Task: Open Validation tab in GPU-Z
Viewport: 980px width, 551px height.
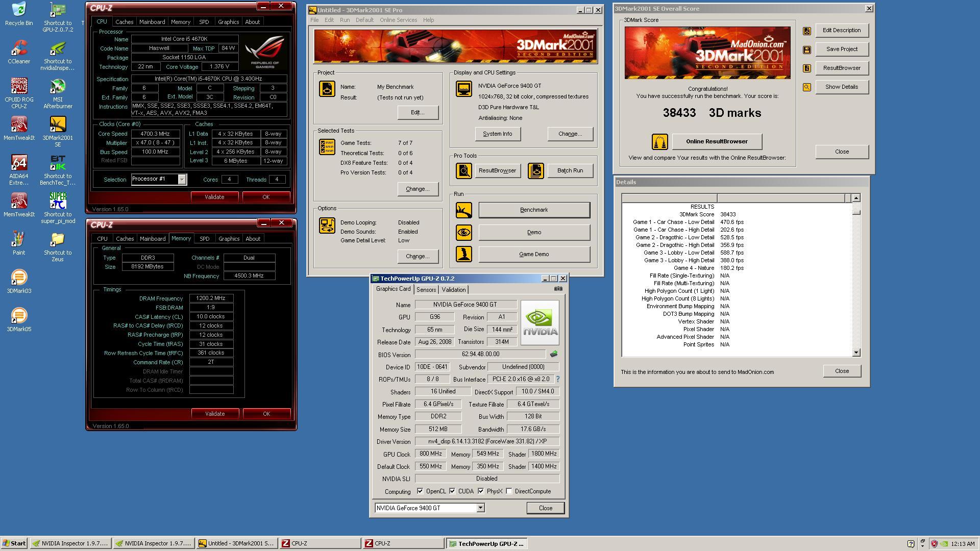Action: point(453,290)
